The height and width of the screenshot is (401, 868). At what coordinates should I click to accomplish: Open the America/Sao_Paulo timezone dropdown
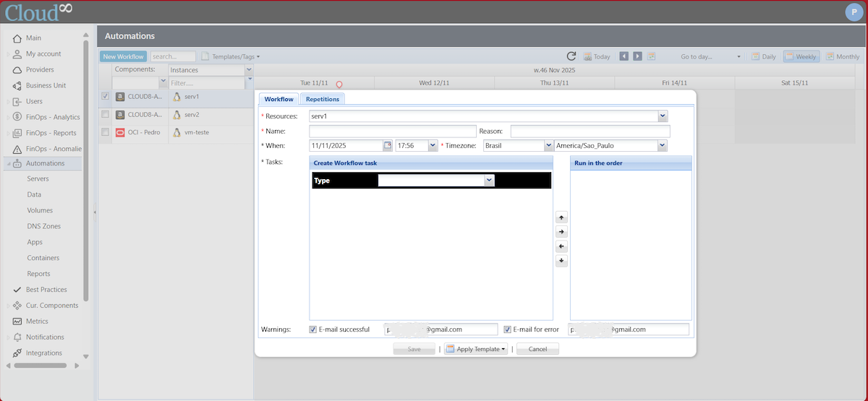tap(663, 145)
